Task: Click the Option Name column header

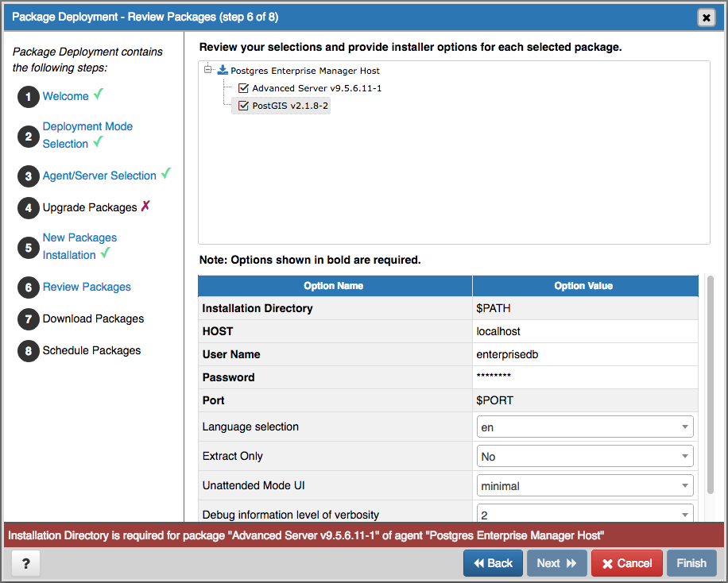Action: (x=335, y=286)
